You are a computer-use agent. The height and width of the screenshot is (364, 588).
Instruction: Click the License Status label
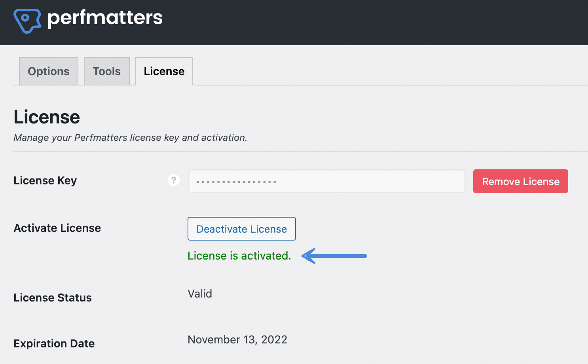click(x=53, y=298)
